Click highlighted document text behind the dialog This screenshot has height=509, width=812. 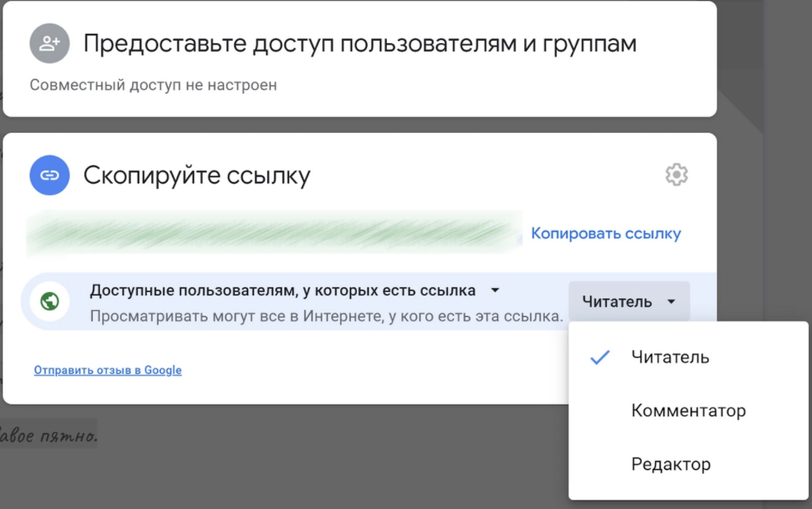point(49,434)
